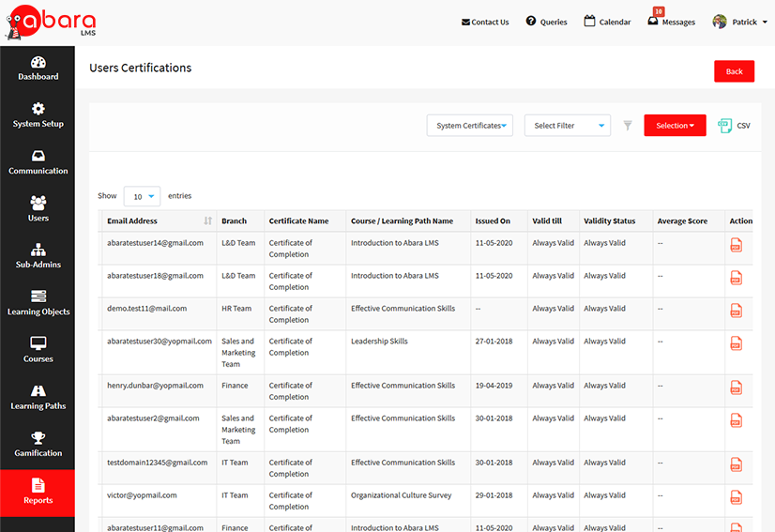Click the Abara LMS logo

coord(51,23)
